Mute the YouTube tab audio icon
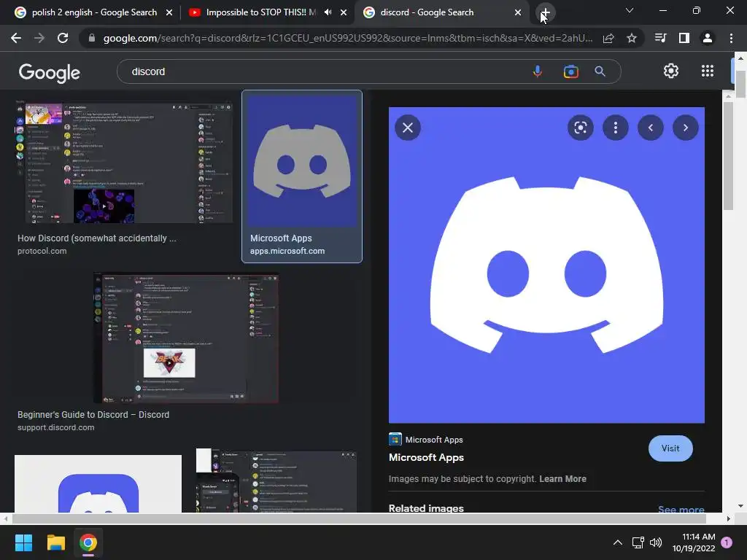 (x=328, y=12)
